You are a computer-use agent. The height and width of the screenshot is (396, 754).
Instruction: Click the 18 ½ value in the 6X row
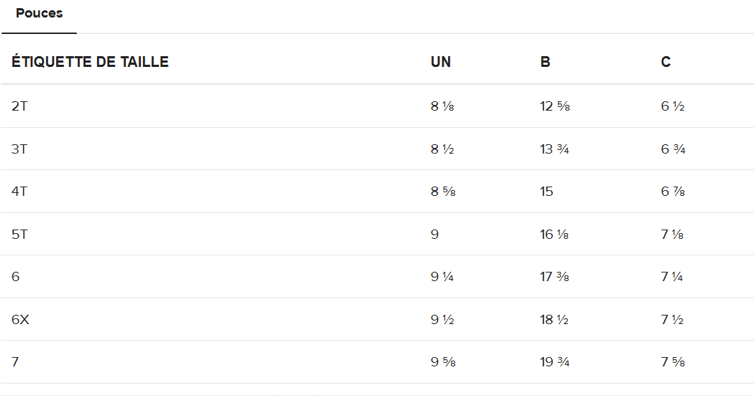pos(554,320)
